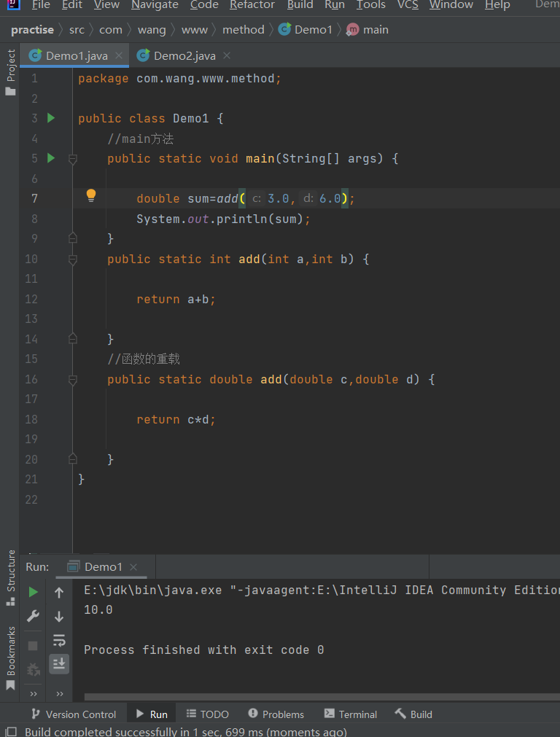The image size is (560, 737).
Task: Click the down arrow in the Run panel
Action: (59, 616)
